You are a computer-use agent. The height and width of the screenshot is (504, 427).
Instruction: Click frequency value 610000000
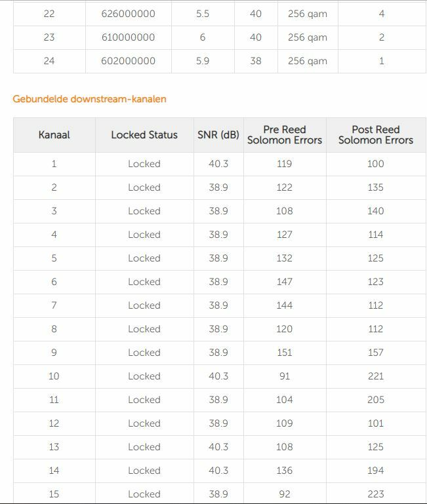(x=128, y=37)
